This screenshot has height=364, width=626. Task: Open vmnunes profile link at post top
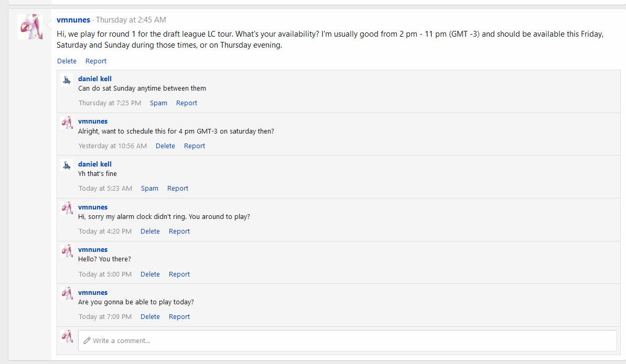click(x=73, y=19)
